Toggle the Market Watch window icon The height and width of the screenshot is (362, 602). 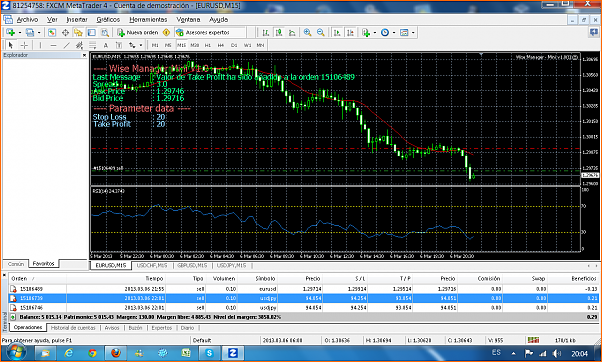pyautogui.click(x=52, y=33)
